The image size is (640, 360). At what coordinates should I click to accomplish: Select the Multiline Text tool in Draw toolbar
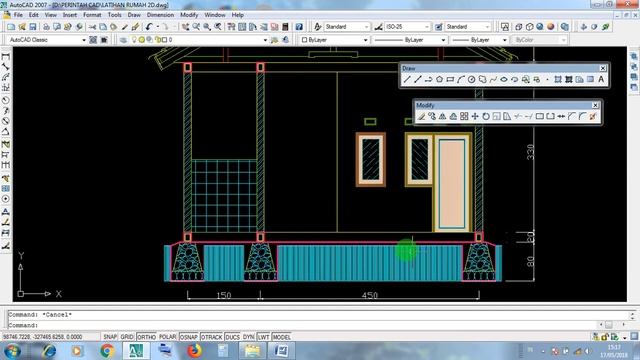601,80
